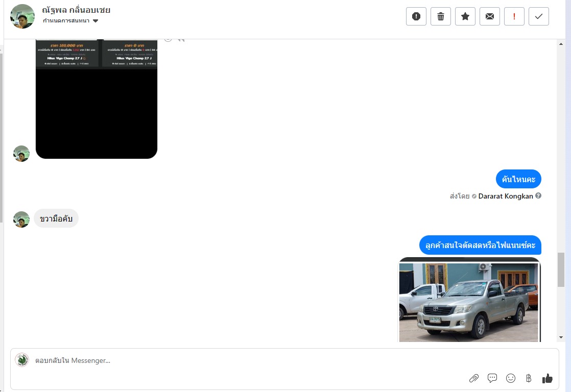This screenshot has width=571, height=392.
Task: Open contact name ณัฐพล กลิ่นอบเชย
Action: click(76, 10)
